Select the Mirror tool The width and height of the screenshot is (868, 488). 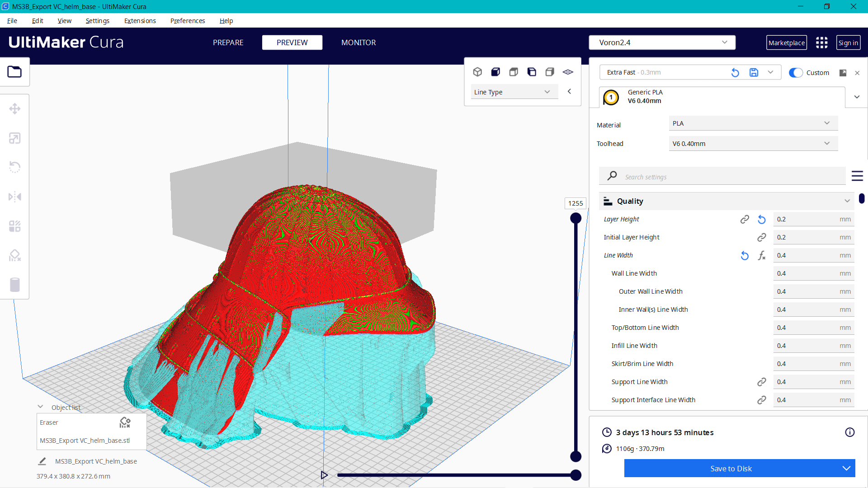[x=15, y=197]
